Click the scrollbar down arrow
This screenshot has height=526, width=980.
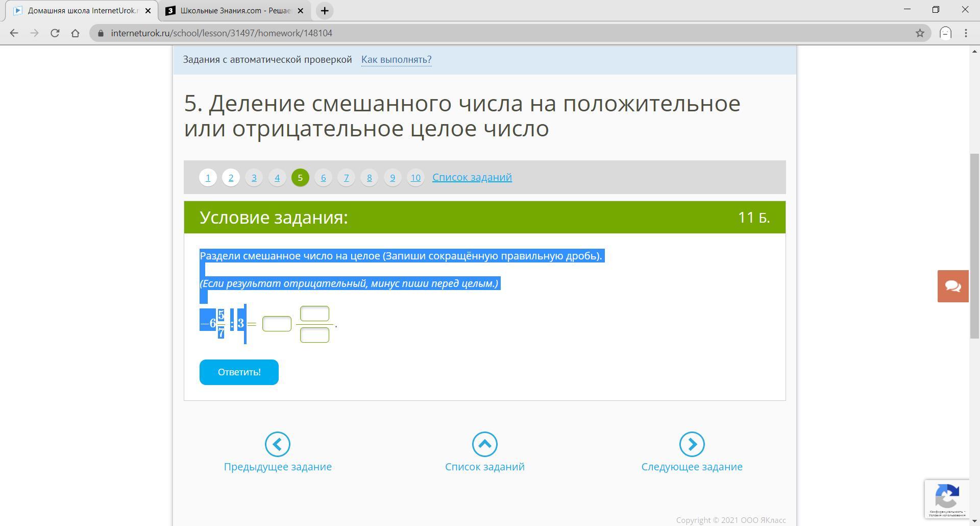(974, 521)
